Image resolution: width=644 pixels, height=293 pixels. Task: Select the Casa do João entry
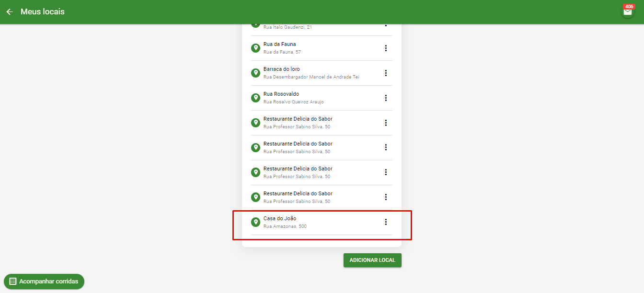coord(322,222)
